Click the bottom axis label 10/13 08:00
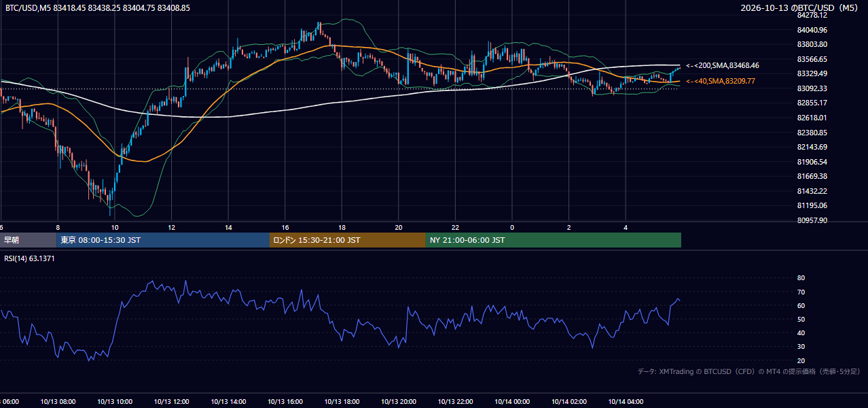 point(58,401)
